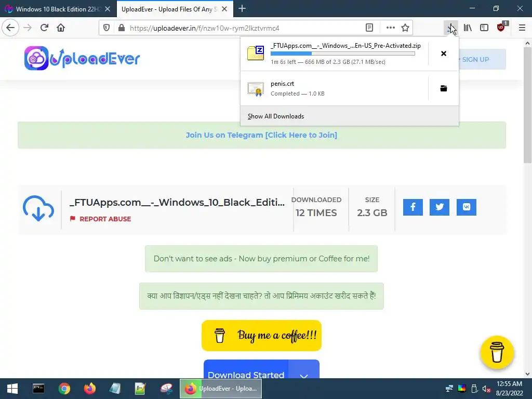This screenshot has width=532, height=399.
Task: Share file on Facebook
Action: [413, 207]
